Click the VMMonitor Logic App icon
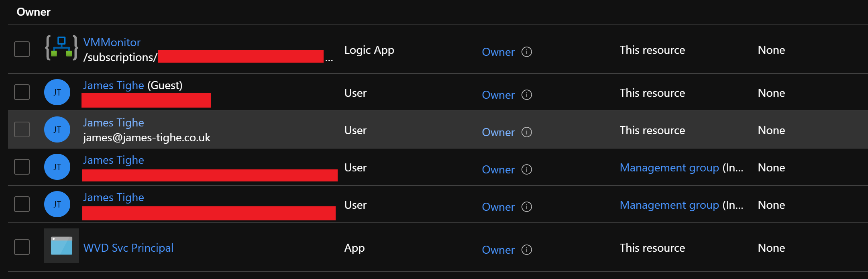Viewport: 868px width, 279px height. click(61, 48)
